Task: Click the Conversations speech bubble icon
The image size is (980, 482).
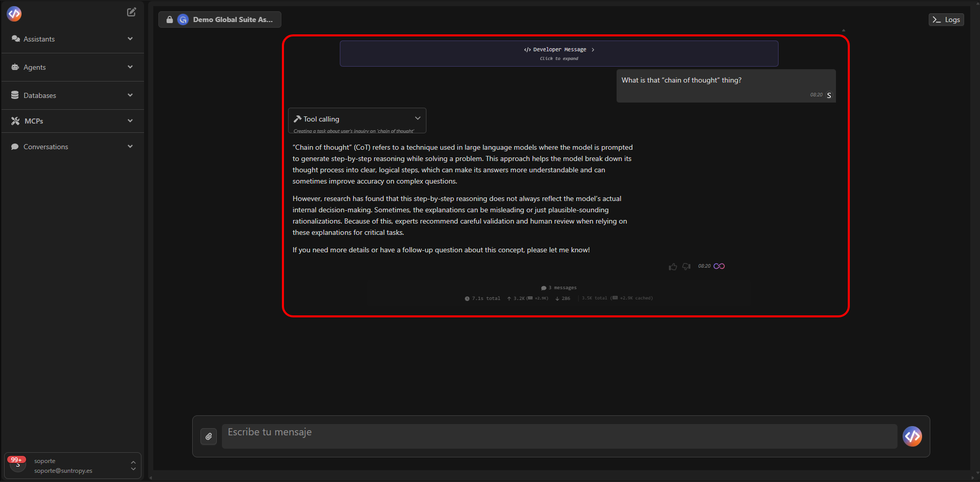Action: click(15, 147)
